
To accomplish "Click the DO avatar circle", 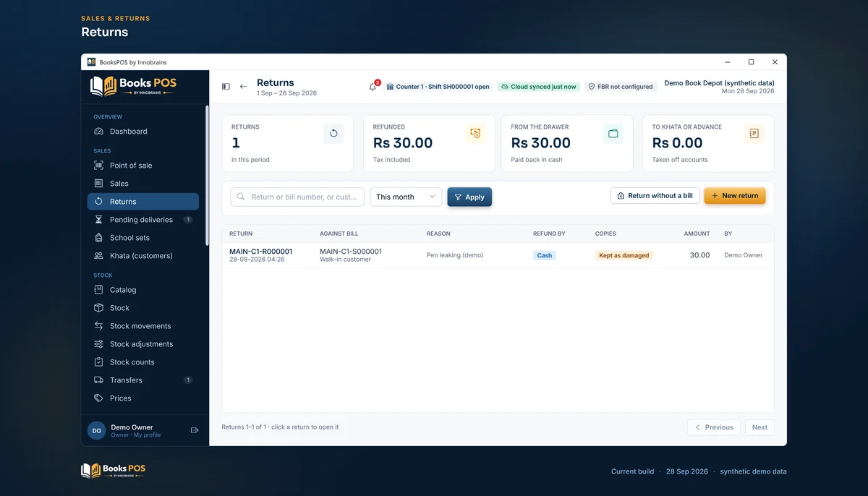I will point(96,430).
